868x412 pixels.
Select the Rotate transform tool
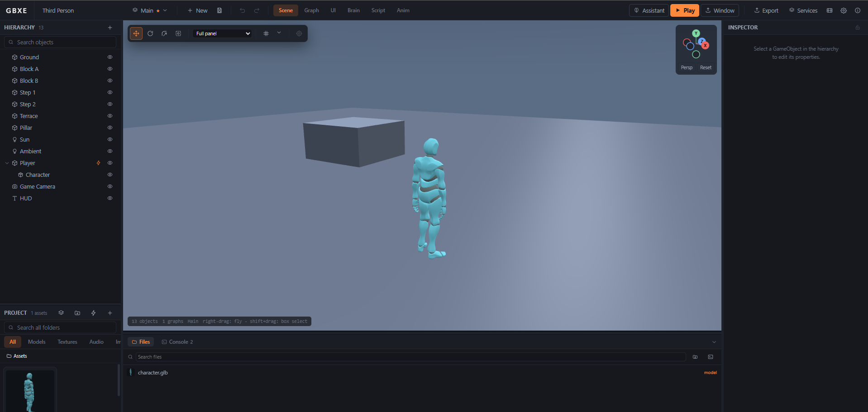[150, 33]
